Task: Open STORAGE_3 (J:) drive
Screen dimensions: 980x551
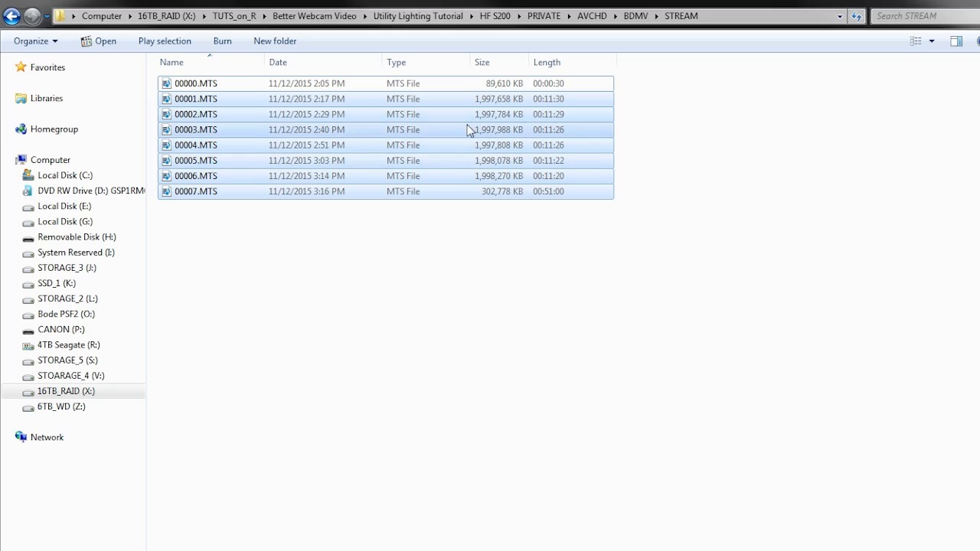Action: coord(67,268)
